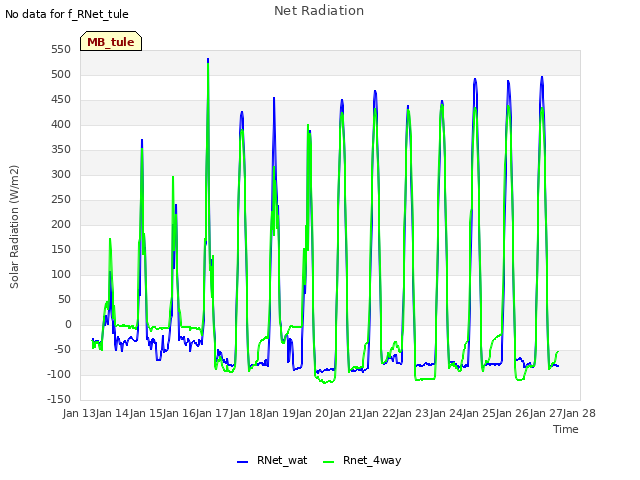Click the Jan 14 peak near 370
This screenshot has height=480, width=640.
(142, 140)
